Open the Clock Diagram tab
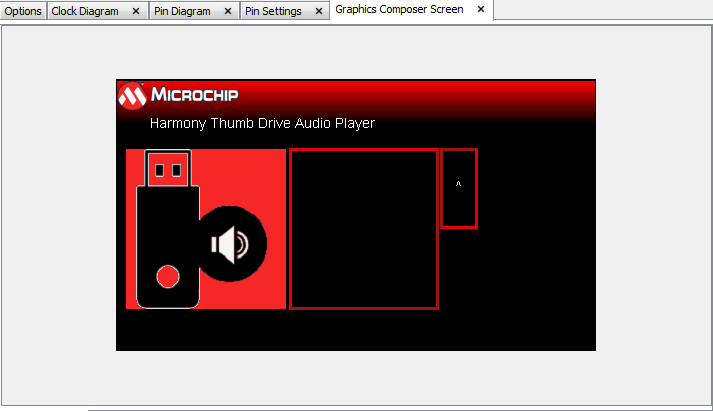The height and width of the screenshot is (411, 713). [84, 11]
